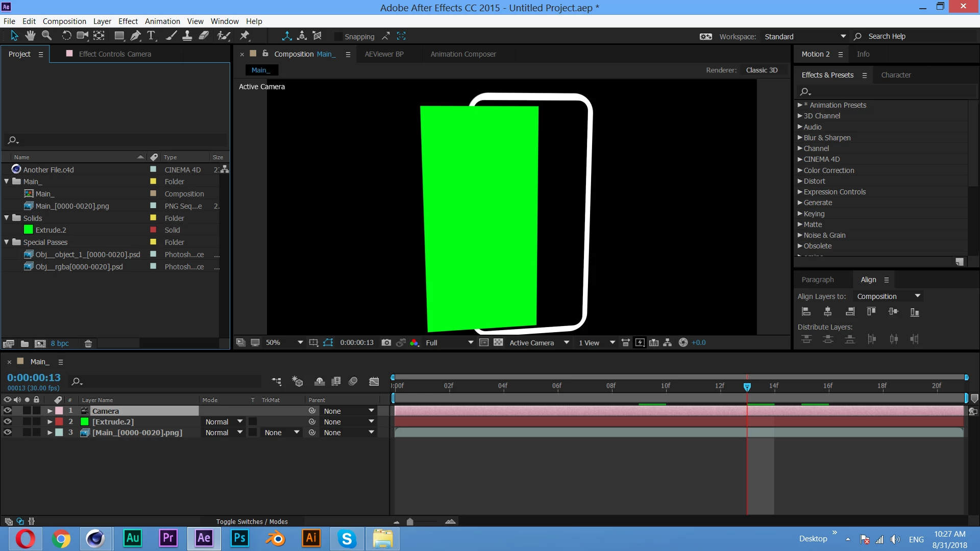Select the Rotation tool
The width and height of the screenshot is (980, 551).
(66, 36)
